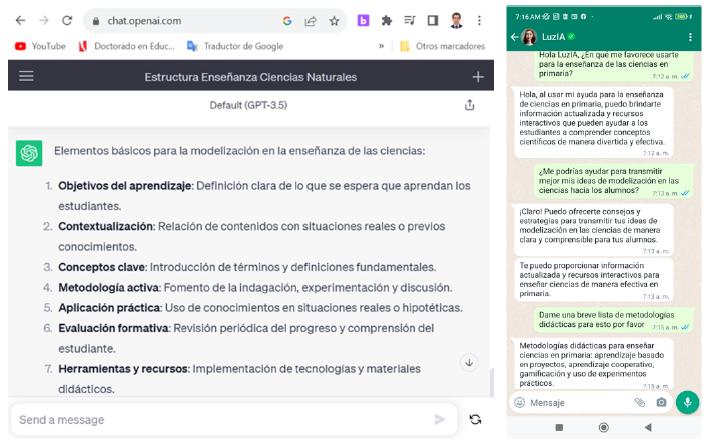Record a voice message with the microphone
This screenshot has width=707, height=444.
[x=688, y=402]
